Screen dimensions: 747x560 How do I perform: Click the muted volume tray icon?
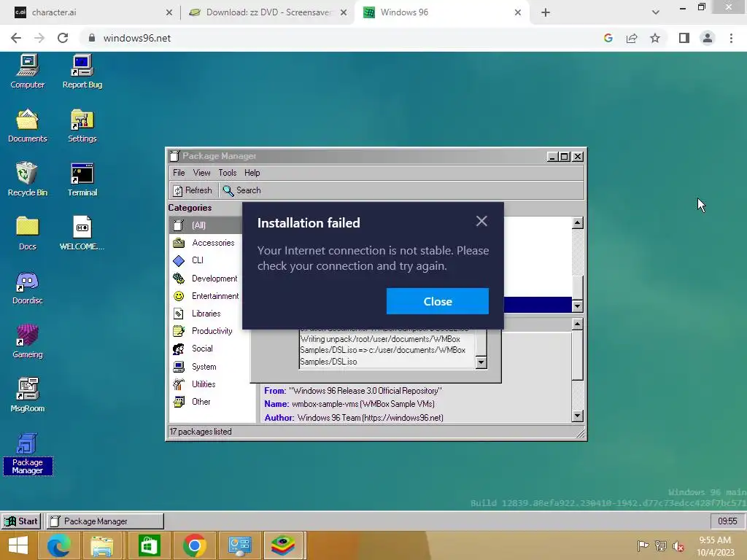click(678, 546)
